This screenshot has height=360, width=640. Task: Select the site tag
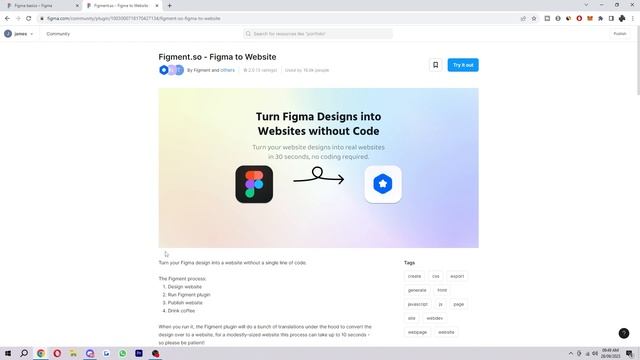(x=411, y=318)
